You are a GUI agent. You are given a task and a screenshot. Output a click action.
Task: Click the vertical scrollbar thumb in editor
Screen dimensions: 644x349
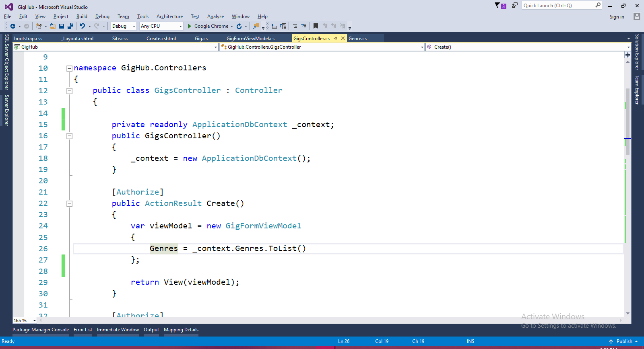627,121
